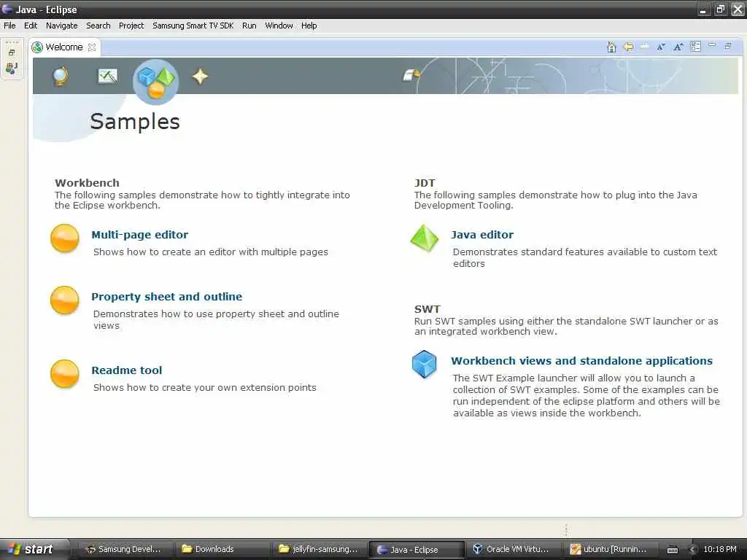Show hidden tray icons with the arrow
Screen dimensions: 747x560
693,550
